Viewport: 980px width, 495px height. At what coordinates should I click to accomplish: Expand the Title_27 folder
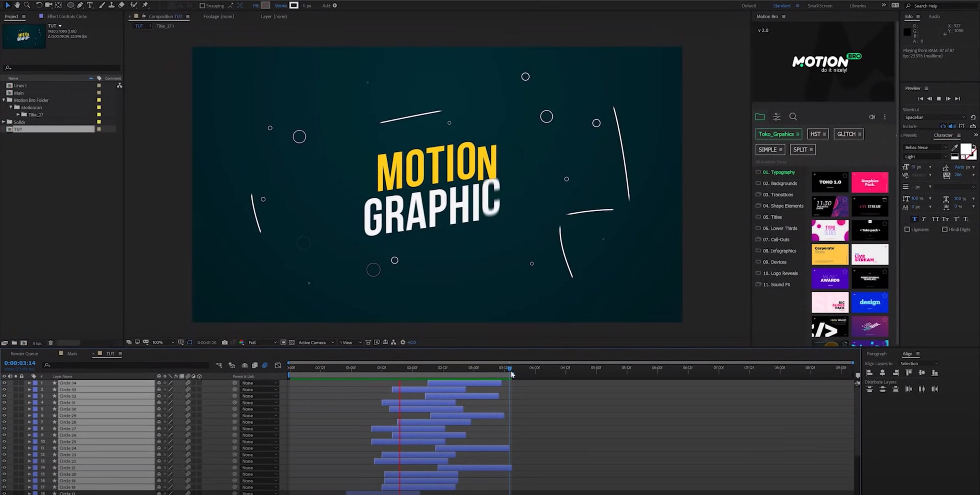point(18,115)
